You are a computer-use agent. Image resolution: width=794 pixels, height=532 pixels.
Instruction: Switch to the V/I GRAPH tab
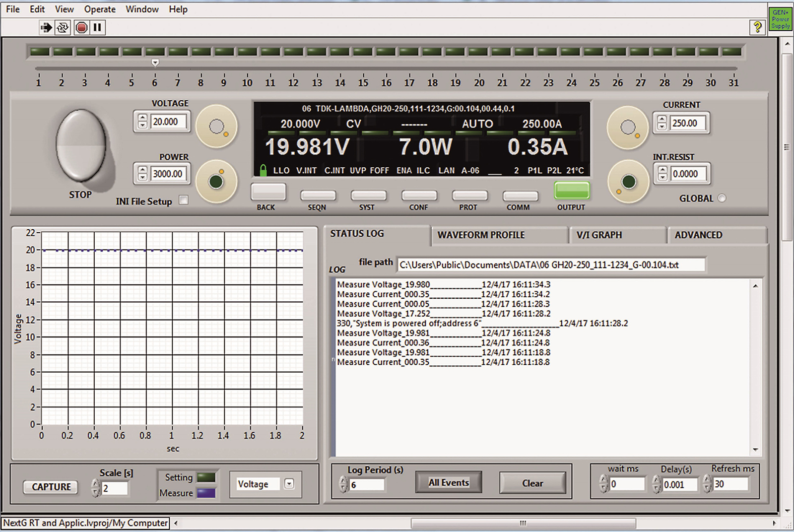pos(618,235)
